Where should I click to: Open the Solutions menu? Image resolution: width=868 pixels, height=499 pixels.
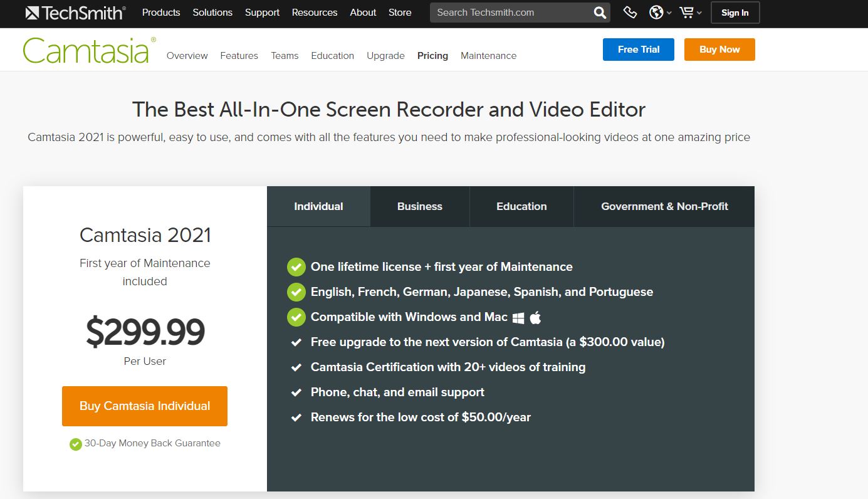212,13
